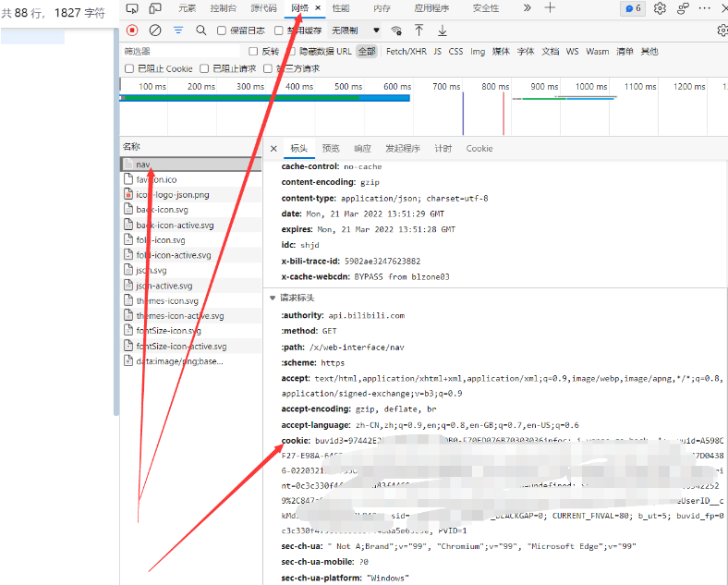Show more tabs chevron

527,8
